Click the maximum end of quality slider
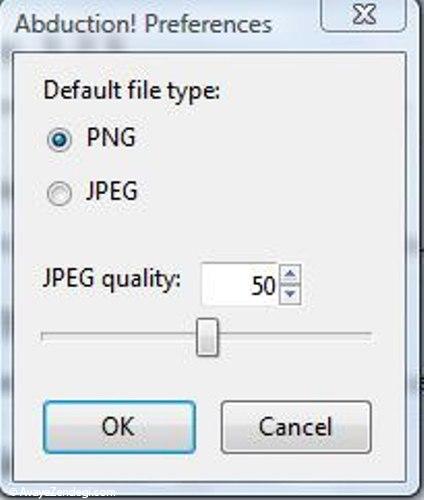 click(369, 334)
